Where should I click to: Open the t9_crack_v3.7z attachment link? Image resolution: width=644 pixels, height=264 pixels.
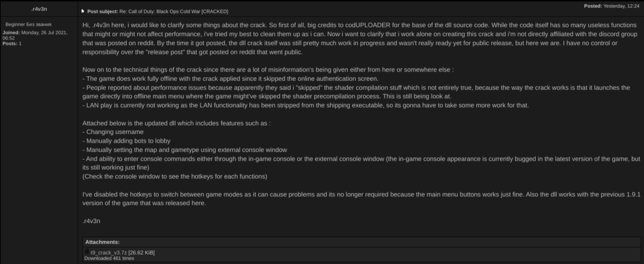tap(109, 252)
